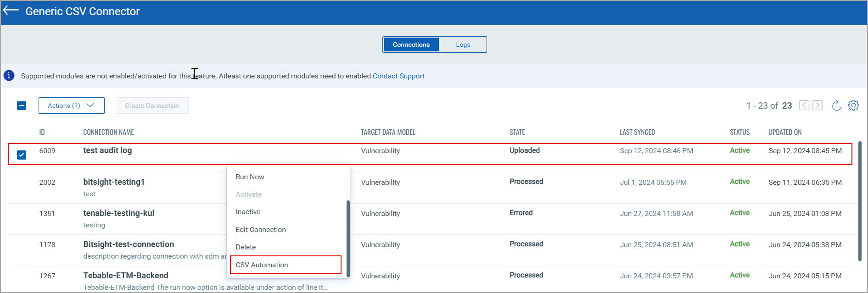Click the back arrow in header
This screenshot has width=868, height=293.
[11, 11]
